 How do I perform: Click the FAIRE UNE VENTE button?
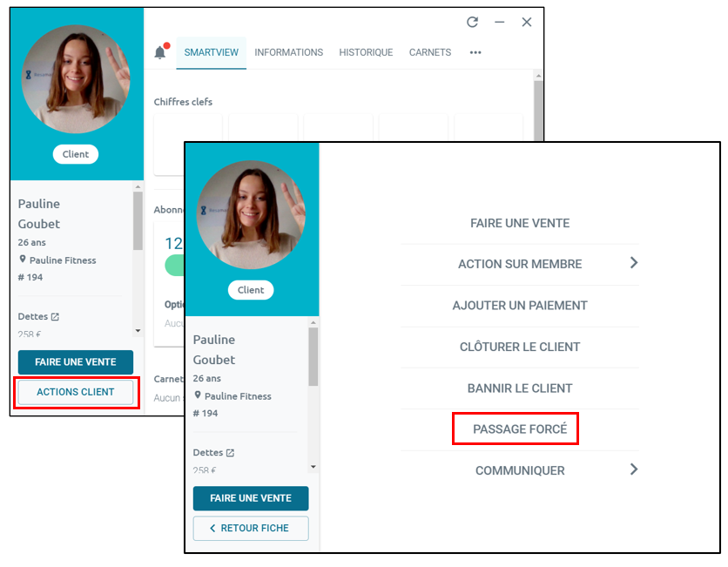point(75,361)
